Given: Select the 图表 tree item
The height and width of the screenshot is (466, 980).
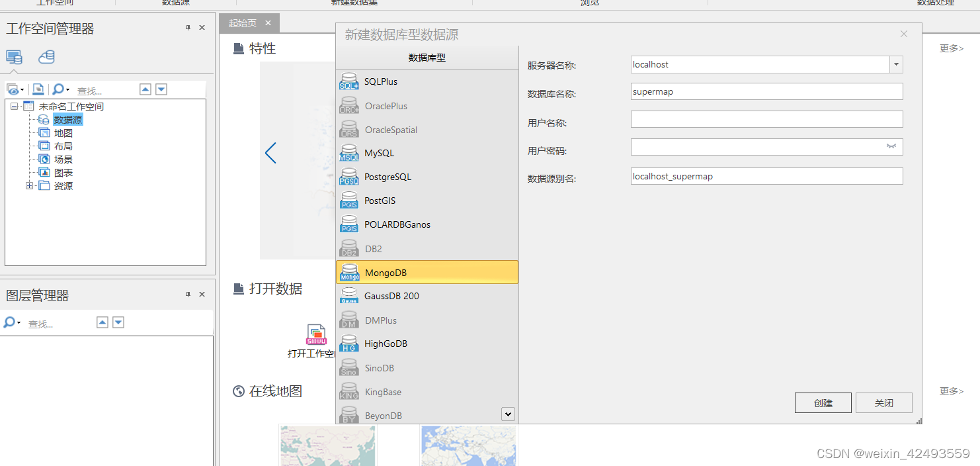Looking at the screenshot, I should pos(63,173).
